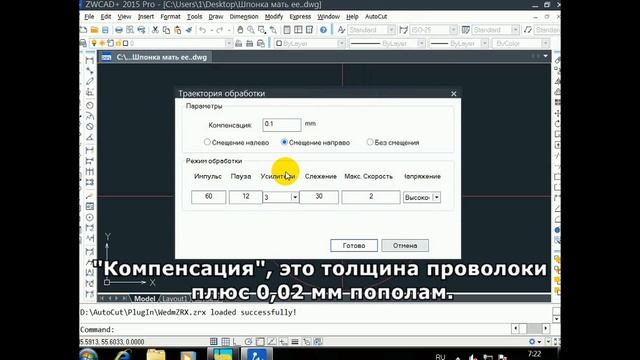Open the linetype ByLayer dropdown
Viewport: 640px width, 360px height.
(421, 43)
